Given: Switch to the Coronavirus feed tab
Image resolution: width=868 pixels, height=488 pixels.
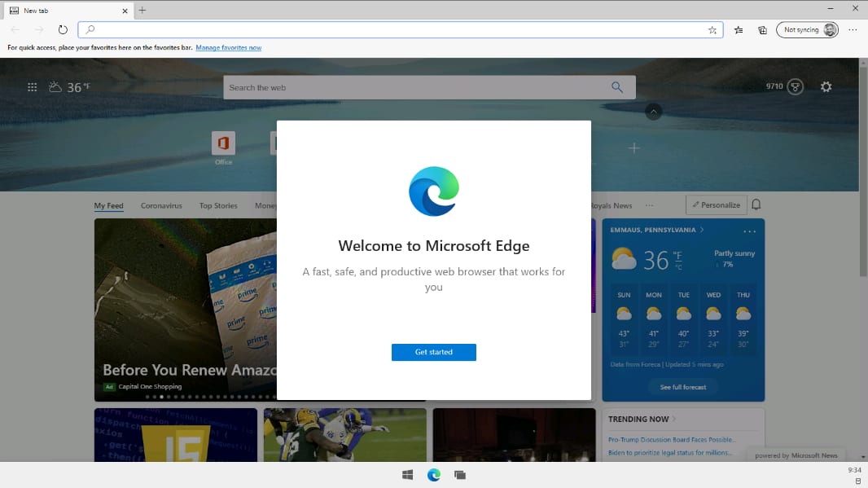Looking at the screenshot, I should pyautogui.click(x=161, y=206).
